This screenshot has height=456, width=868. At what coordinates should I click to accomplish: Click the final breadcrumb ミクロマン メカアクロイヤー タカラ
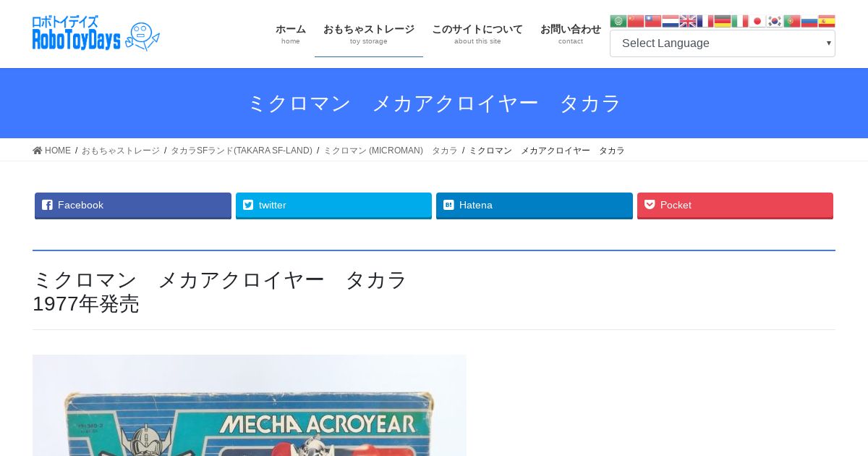[x=547, y=151]
